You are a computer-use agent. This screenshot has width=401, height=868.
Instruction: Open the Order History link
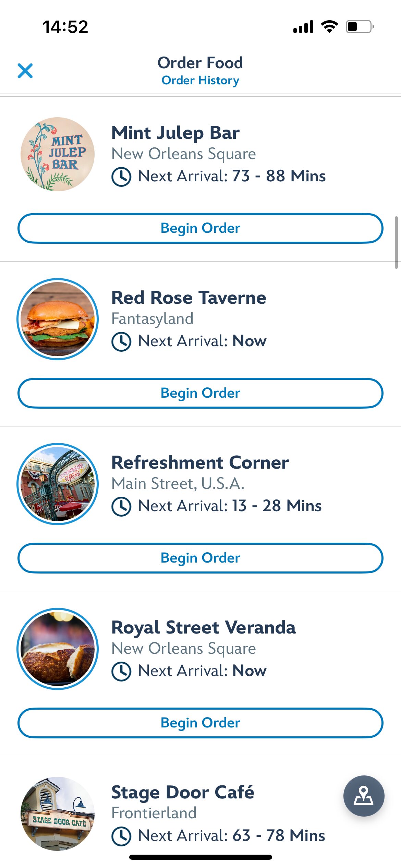click(200, 81)
